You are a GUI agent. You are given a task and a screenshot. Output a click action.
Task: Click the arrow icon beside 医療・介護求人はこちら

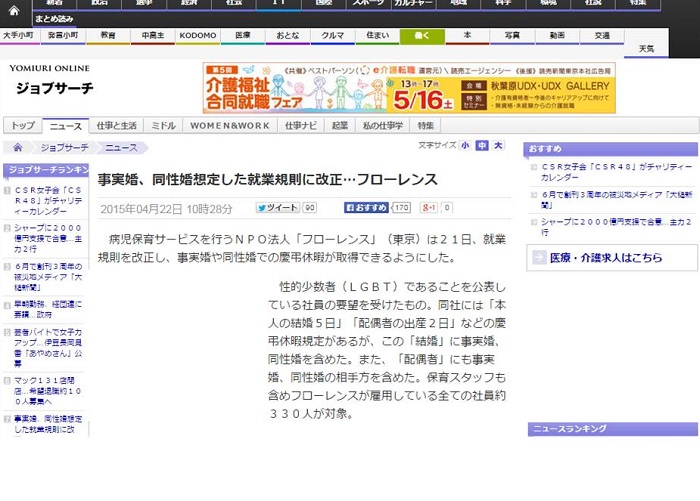point(539,257)
